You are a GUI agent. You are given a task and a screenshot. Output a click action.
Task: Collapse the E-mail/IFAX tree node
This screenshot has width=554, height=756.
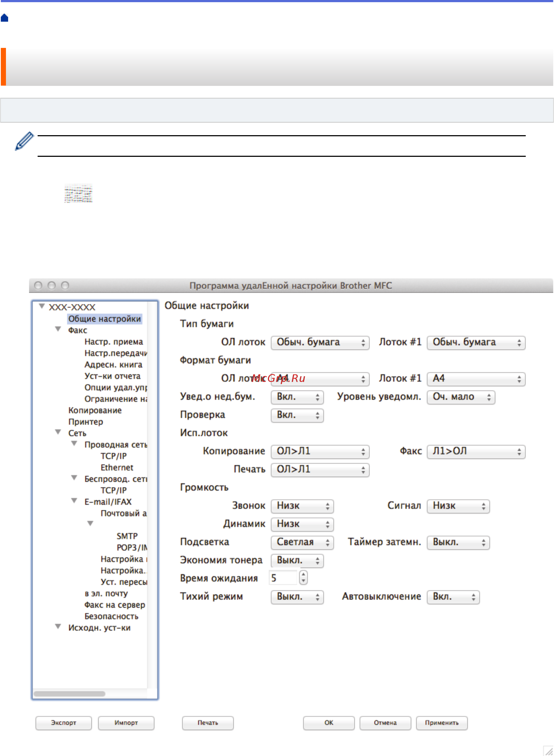coord(74,501)
